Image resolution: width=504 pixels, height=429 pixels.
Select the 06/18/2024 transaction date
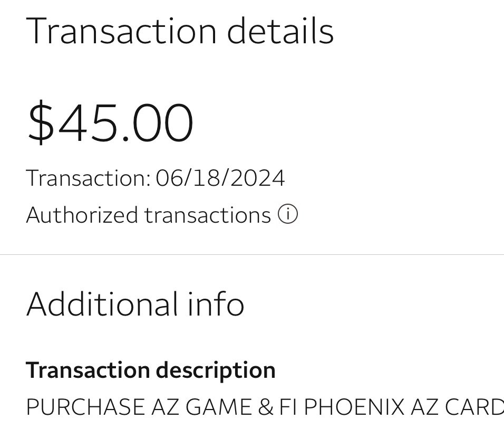point(220,178)
